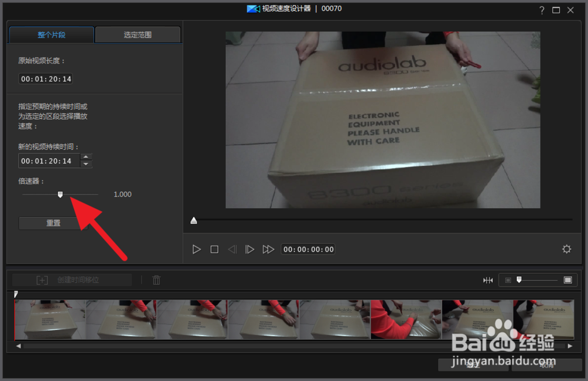Click the preview seek bar playhead
The height and width of the screenshot is (381, 588).
pos(194,220)
